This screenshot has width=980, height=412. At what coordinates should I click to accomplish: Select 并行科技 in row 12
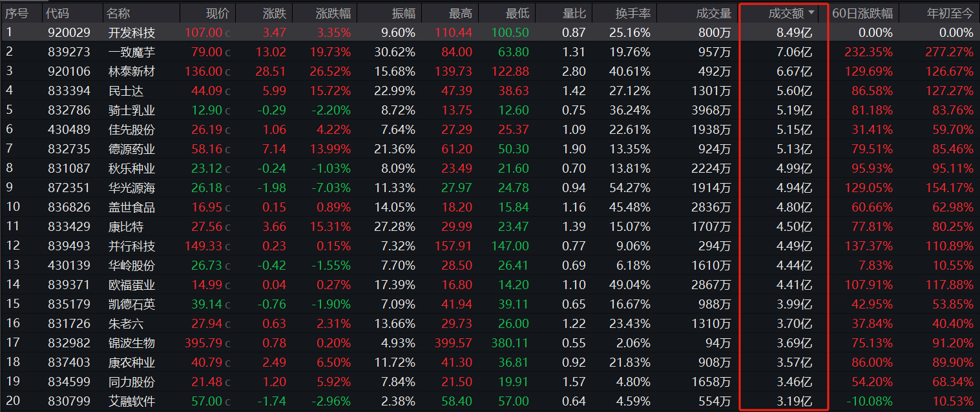point(132,246)
